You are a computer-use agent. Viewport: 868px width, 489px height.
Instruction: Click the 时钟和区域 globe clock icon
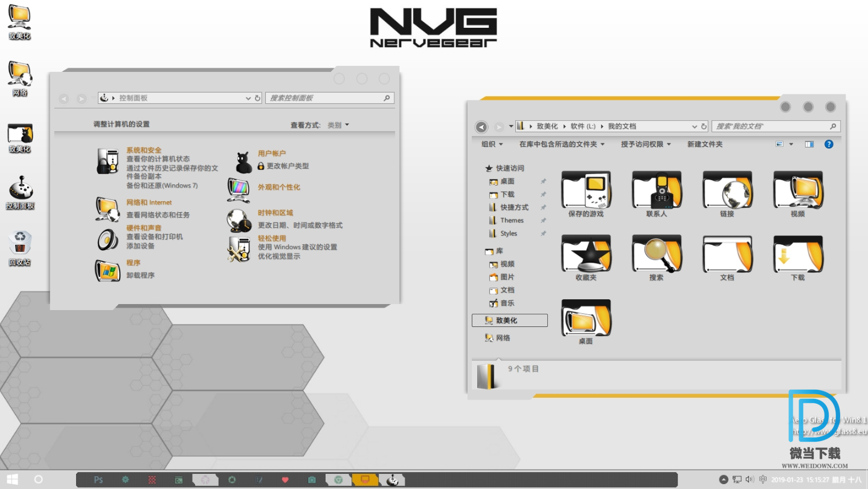(x=239, y=221)
